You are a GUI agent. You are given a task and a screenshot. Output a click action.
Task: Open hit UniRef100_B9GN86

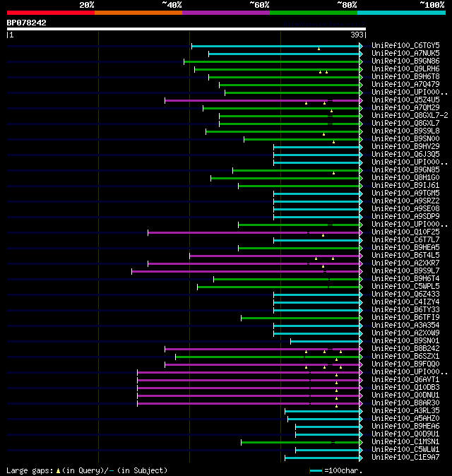tap(405, 61)
